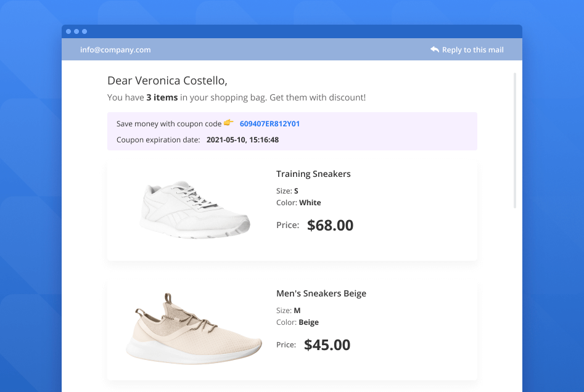Image resolution: width=584 pixels, height=392 pixels.
Task: Select the coupon code 609407ER812Y01
Action: pyautogui.click(x=269, y=124)
